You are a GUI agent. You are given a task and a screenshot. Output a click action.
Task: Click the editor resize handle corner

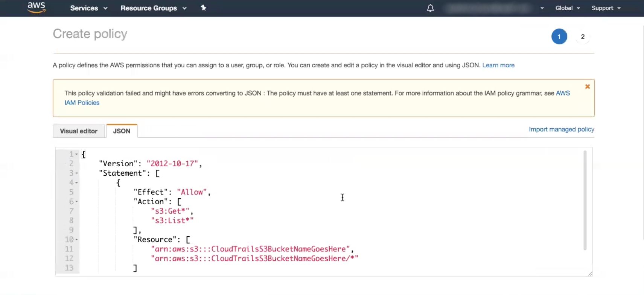point(590,274)
